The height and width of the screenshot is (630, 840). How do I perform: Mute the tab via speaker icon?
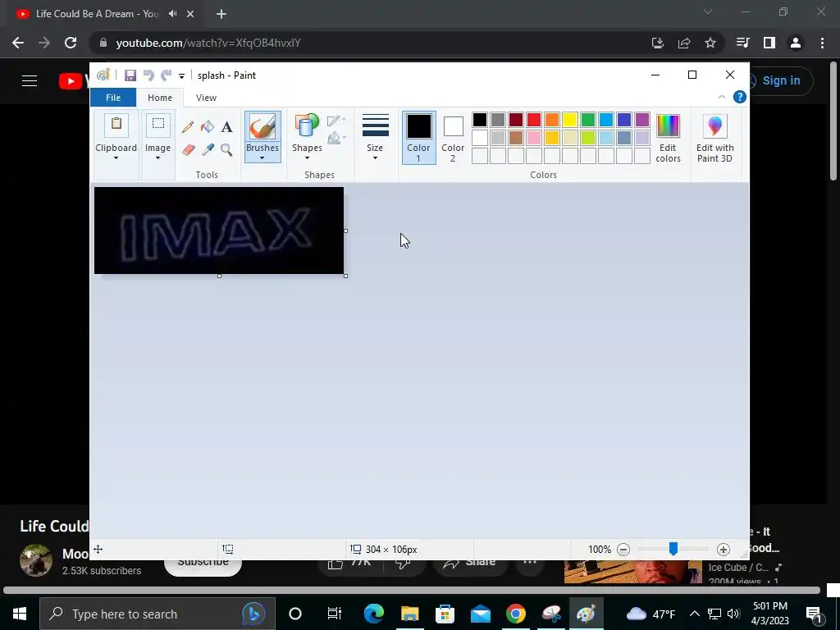click(x=172, y=14)
